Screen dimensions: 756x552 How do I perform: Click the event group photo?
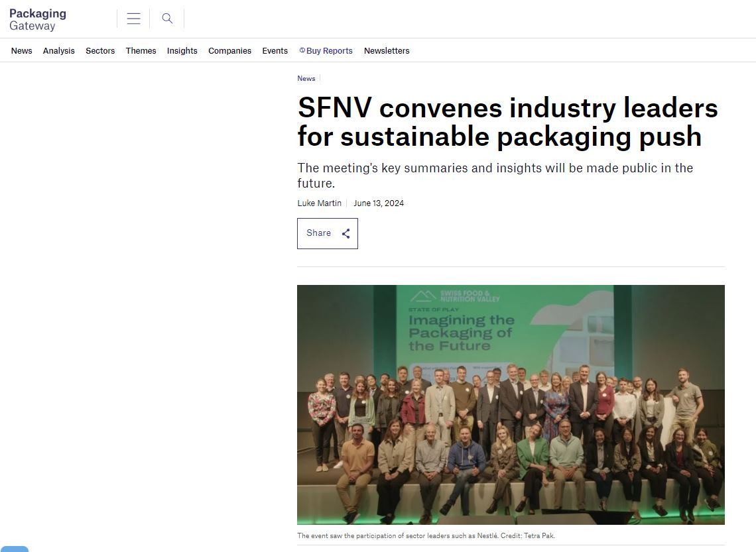[x=511, y=404]
